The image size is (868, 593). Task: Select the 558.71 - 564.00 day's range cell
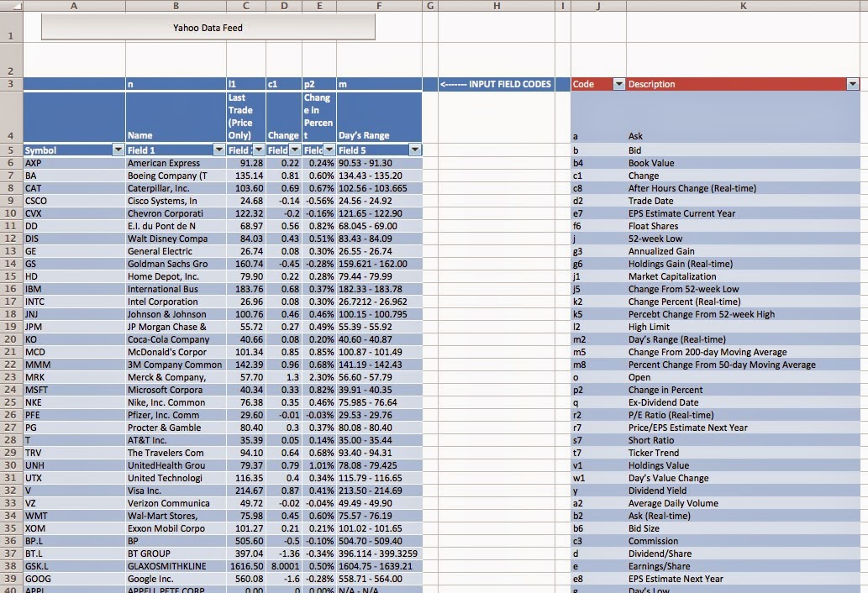pos(379,579)
